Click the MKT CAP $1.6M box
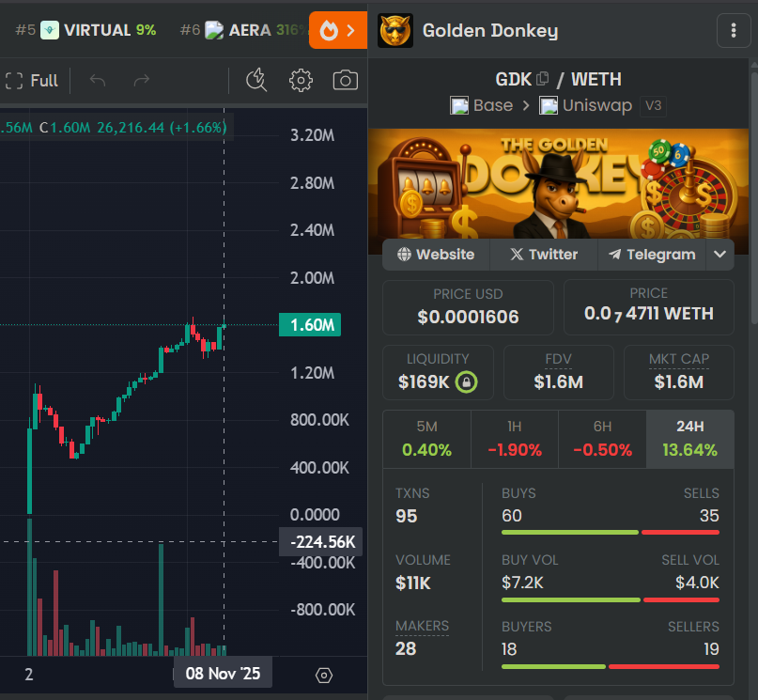 pyautogui.click(x=679, y=373)
